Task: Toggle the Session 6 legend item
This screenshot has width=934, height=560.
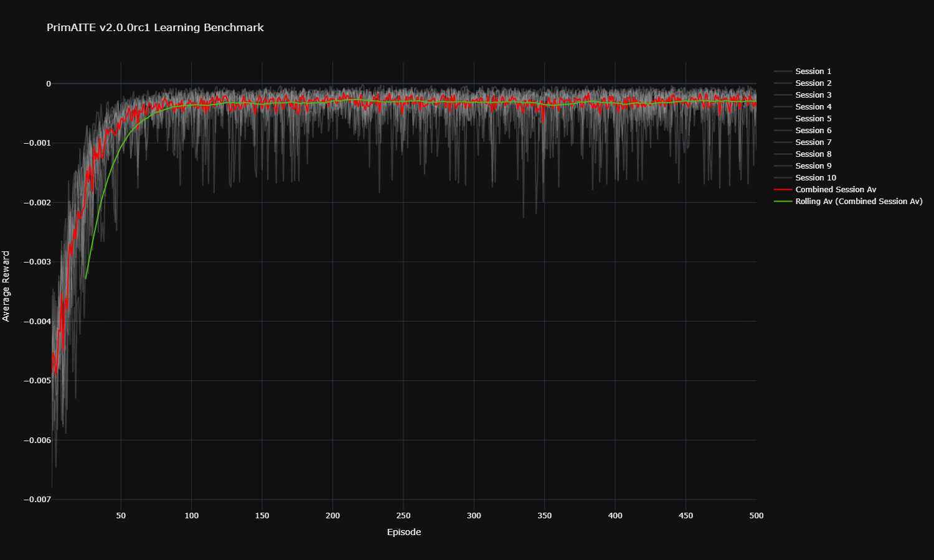Action: [x=813, y=131]
